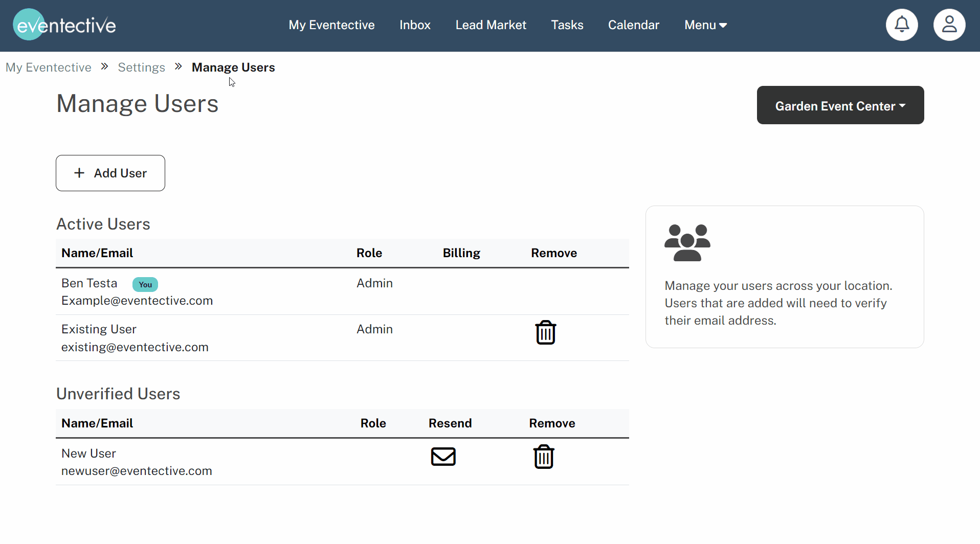Click Resend column header
The height and width of the screenshot is (544, 980).
450,423
